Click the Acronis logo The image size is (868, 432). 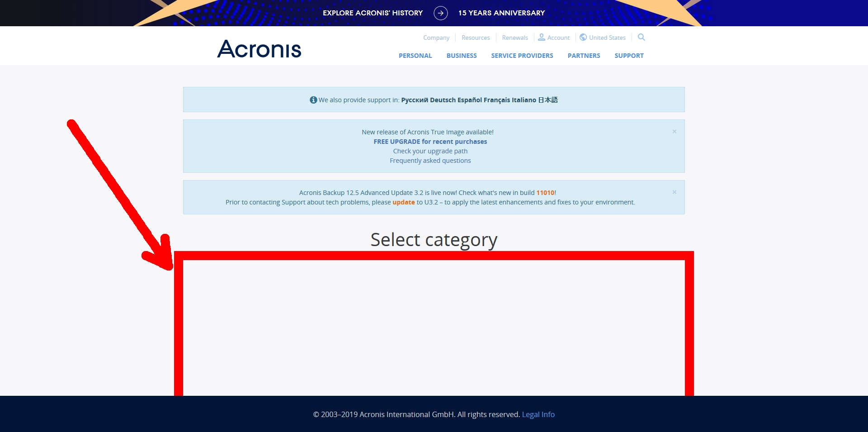click(x=259, y=49)
